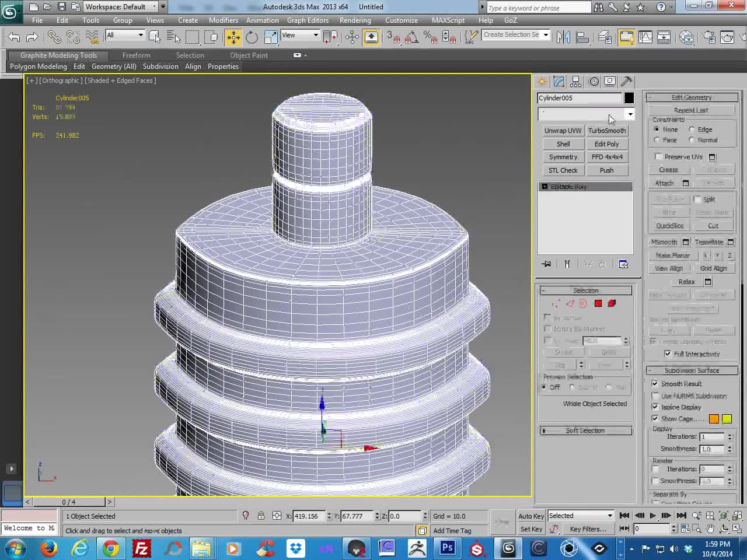Open the Modifiers menu

pyautogui.click(x=224, y=20)
